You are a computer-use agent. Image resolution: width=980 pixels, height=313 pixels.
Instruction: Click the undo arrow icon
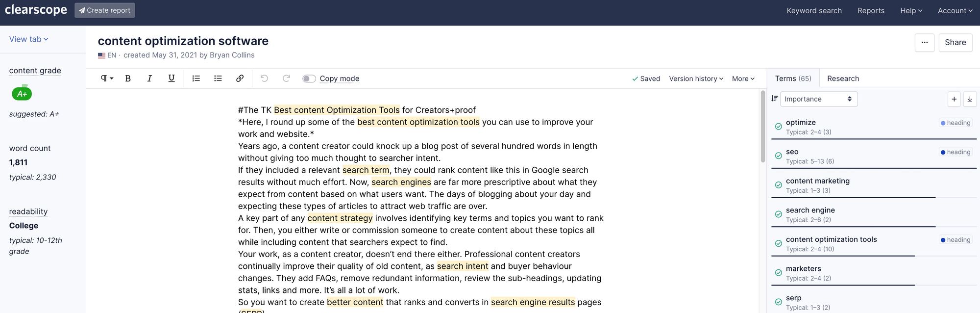[264, 78]
